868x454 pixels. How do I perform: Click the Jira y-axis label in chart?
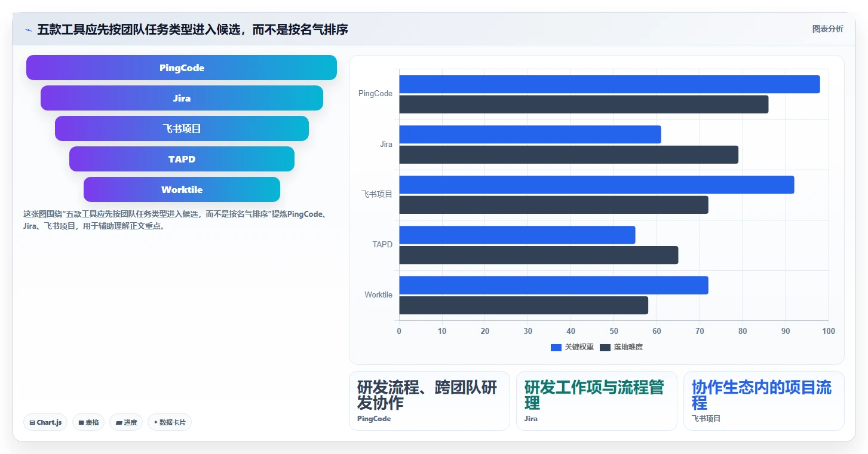tap(386, 144)
